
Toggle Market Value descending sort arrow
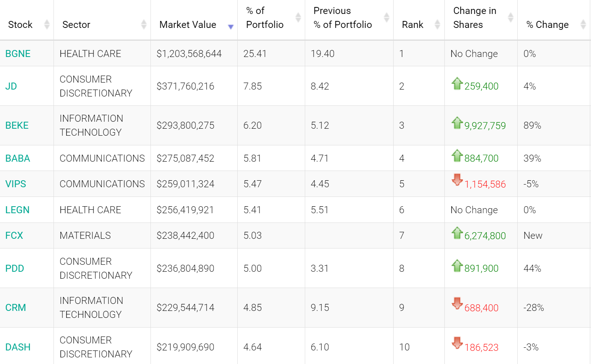point(231,27)
